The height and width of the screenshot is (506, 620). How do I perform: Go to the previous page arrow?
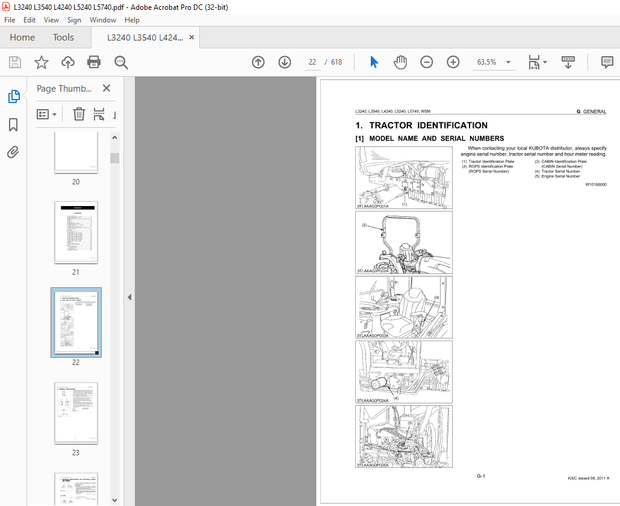(258, 62)
